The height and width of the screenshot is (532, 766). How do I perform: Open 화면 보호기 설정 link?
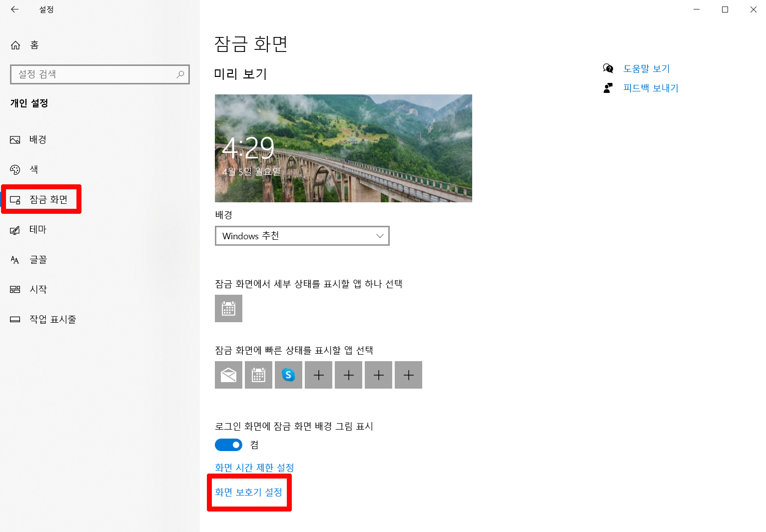248,492
